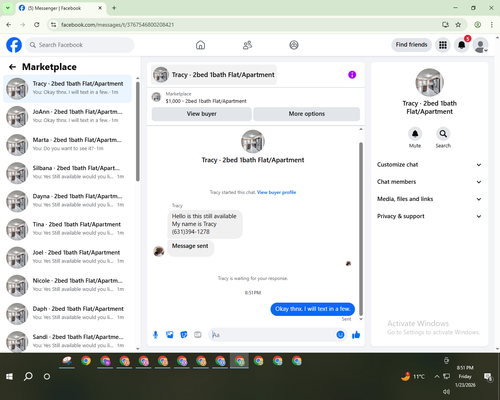Image resolution: width=500 pixels, height=400 pixels.
Task: Click the Search Facebook field
Action: tap(80, 45)
